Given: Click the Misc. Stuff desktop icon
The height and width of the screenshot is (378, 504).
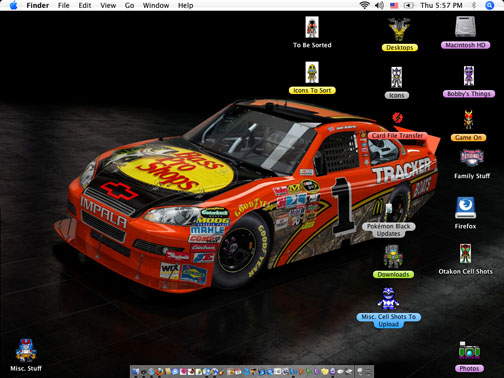Looking at the screenshot, I should tap(26, 350).
